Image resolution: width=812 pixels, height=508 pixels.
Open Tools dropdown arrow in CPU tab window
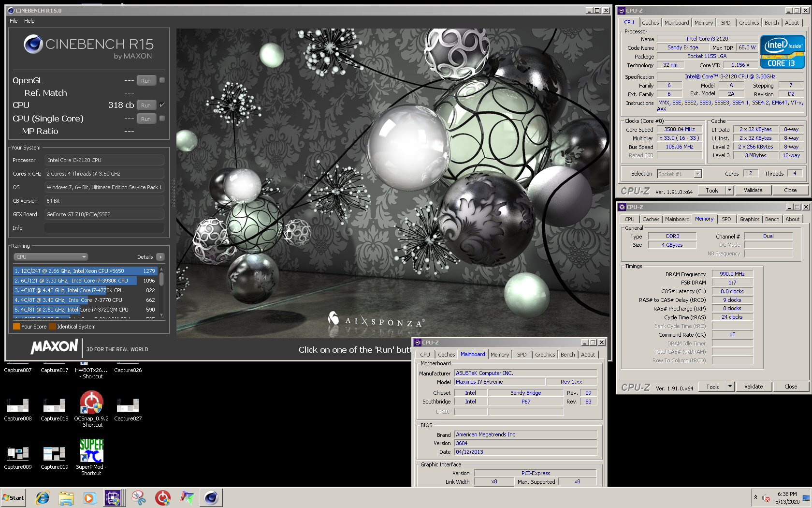(730, 190)
